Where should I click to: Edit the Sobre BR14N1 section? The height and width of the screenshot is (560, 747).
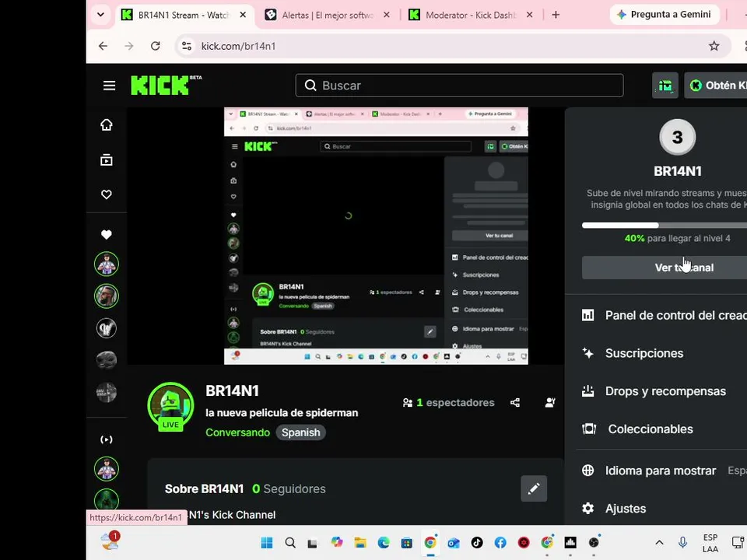(534, 488)
